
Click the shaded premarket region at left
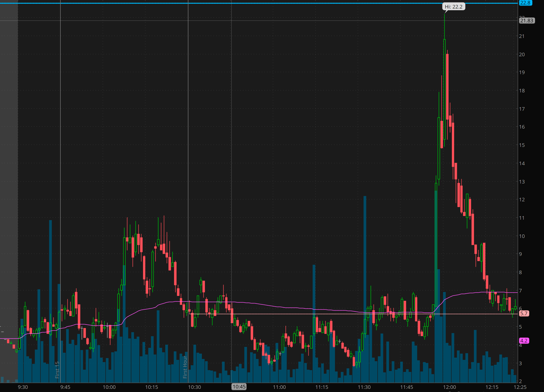9,168
